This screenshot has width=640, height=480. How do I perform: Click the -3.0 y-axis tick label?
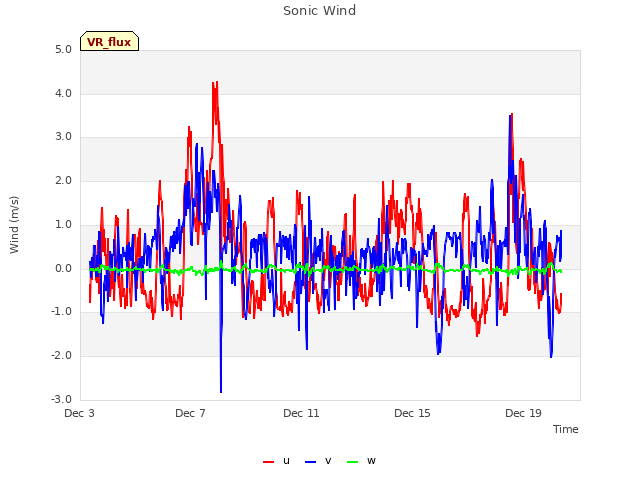(61, 399)
